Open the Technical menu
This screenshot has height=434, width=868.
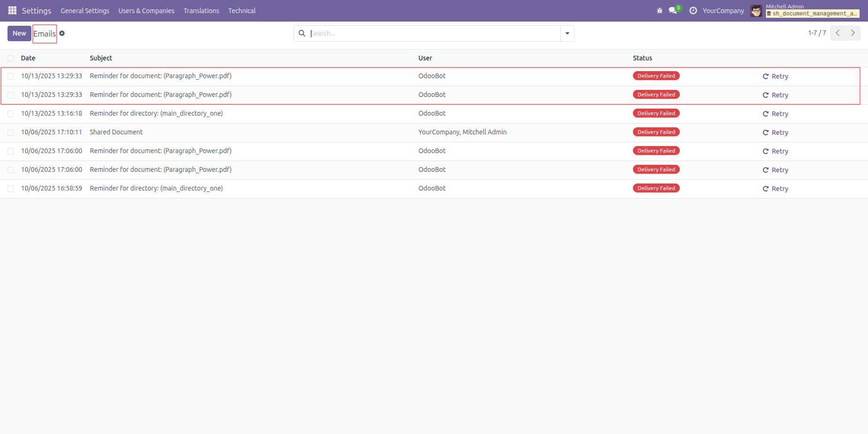coord(242,11)
